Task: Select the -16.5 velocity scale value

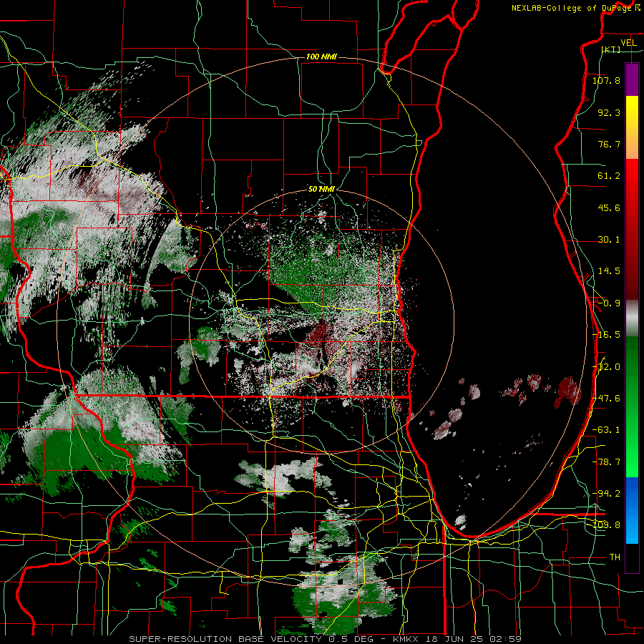Action: tap(606, 335)
